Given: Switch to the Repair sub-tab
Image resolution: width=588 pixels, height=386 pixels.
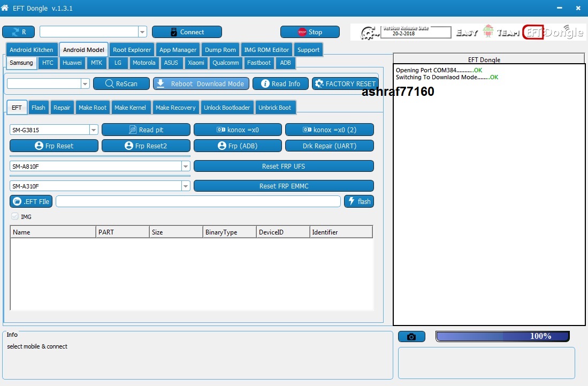Looking at the screenshot, I should [x=62, y=107].
